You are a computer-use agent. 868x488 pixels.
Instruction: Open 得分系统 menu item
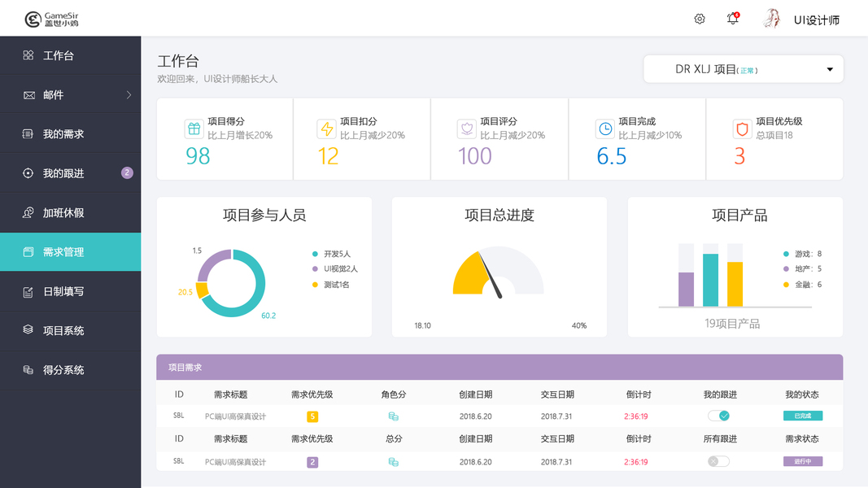click(70, 370)
